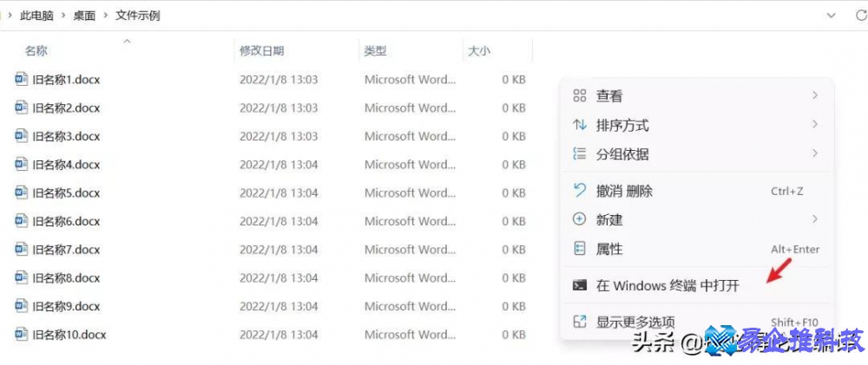Click the sort arrows icon beside 排序方式
The image size is (868, 365).
point(580,125)
